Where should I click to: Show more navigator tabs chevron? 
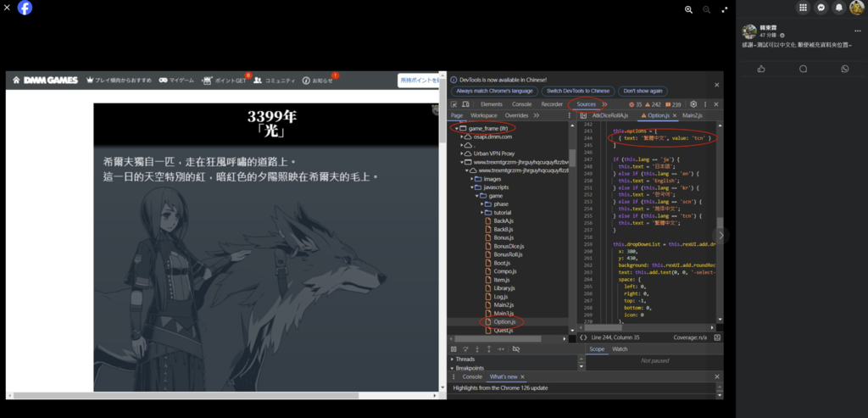[537, 115]
